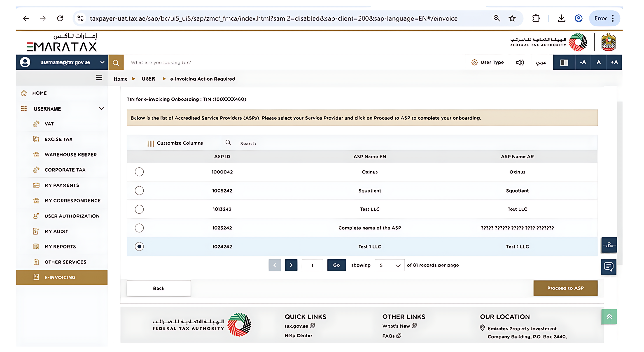Viewport: 644px width, 352px height.
Task: Open the records per page dropdown
Action: click(389, 265)
